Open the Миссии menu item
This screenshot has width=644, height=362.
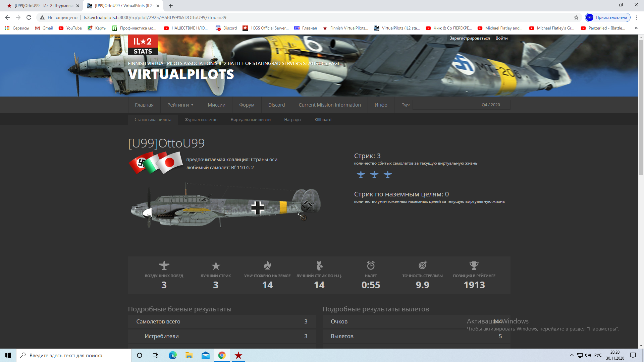(216, 105)
